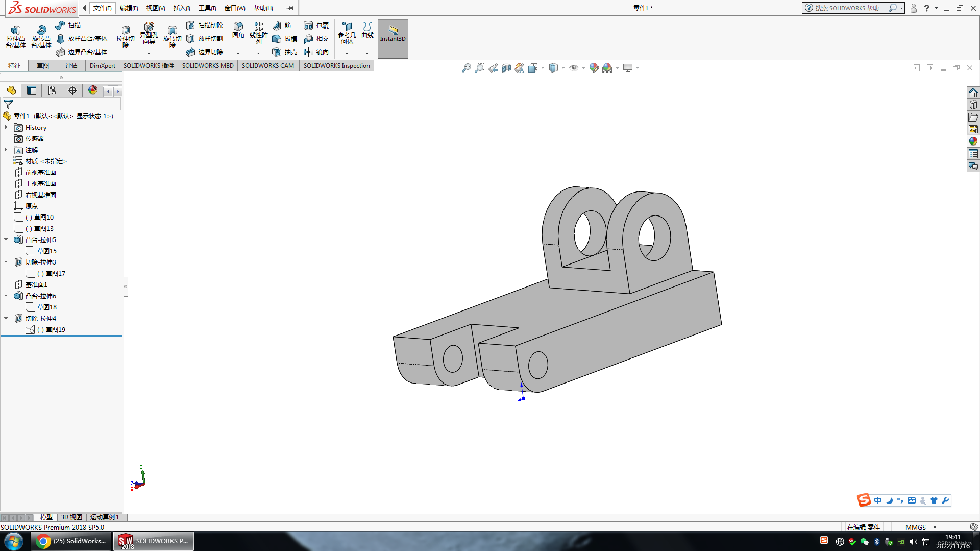The height and width of the screenshot is (551, 980).
Task: Select the Linear Pattern tool (线性阵列)
Action: tap(259, 33)
